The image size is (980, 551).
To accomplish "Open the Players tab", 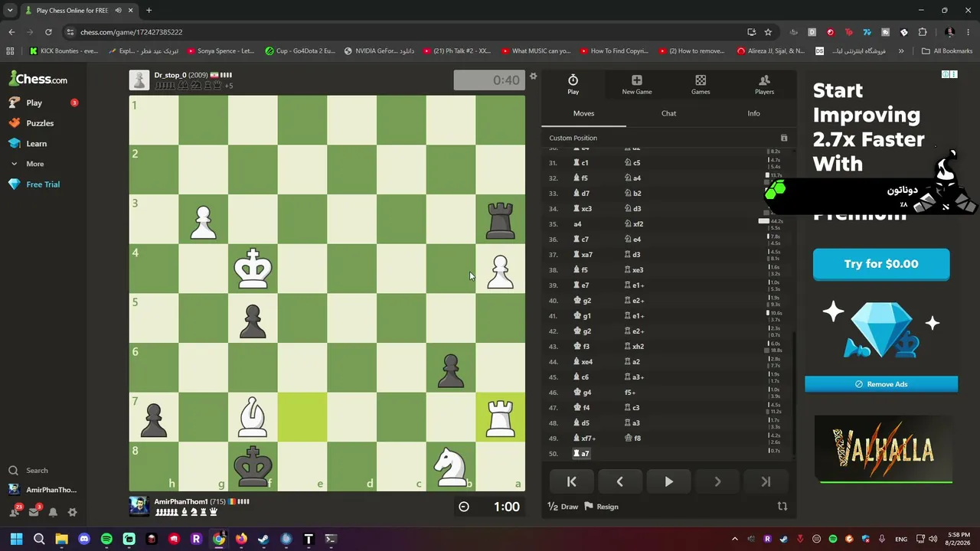I will pyautogui.click(x=764, y=84).
